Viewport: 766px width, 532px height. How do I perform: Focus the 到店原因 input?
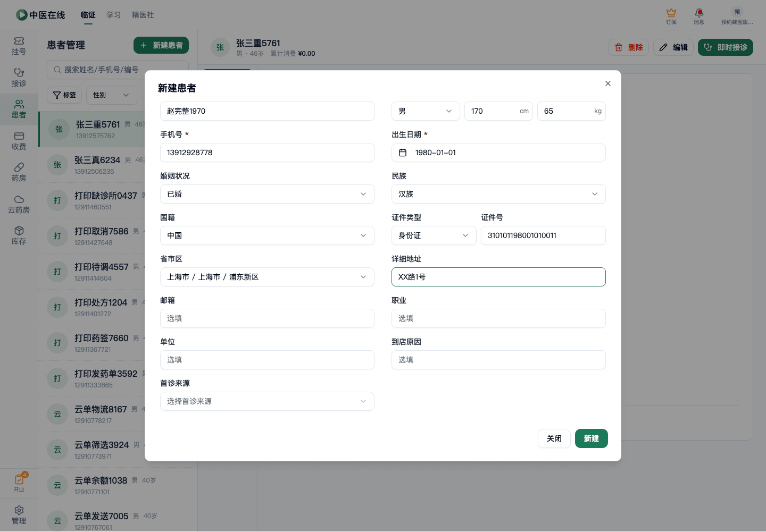click(498, 360)
